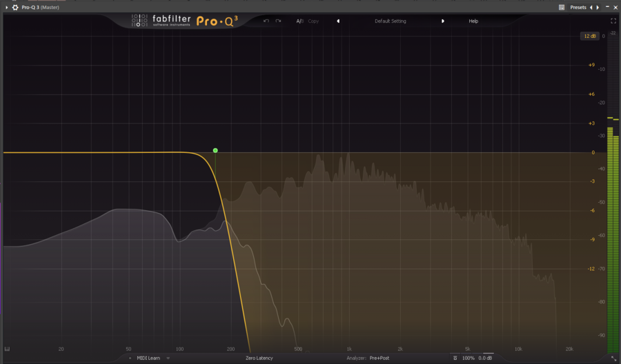Viewport: 621px width, 364px height.
Task: Open the plugin settings gear icon
Action: pyautogui.click(x=15, y=7)
